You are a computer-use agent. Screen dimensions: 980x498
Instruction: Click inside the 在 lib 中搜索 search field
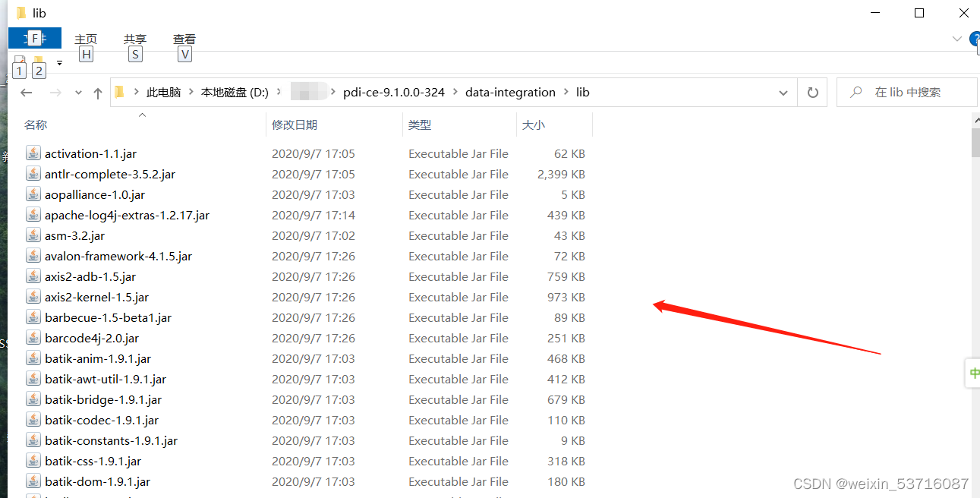click(908, 92)
